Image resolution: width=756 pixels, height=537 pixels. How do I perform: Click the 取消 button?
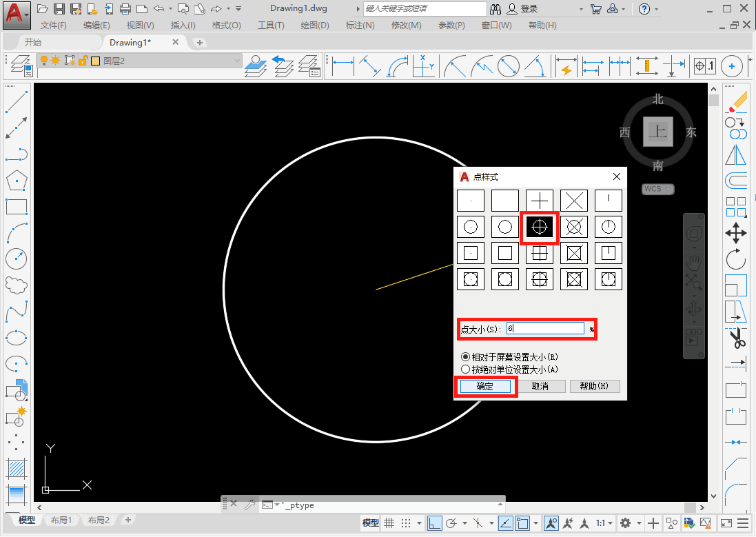pyautogui.click(x=540, y=387)
